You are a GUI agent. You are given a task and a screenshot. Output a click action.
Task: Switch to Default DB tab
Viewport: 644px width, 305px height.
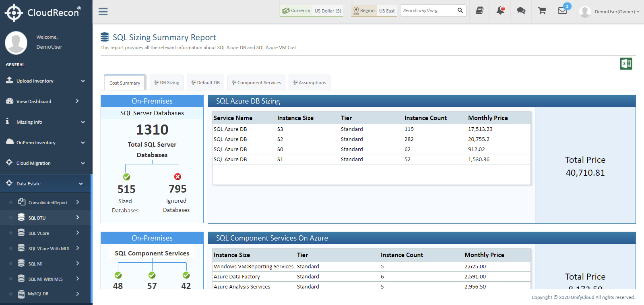click(x=205, y=83)
